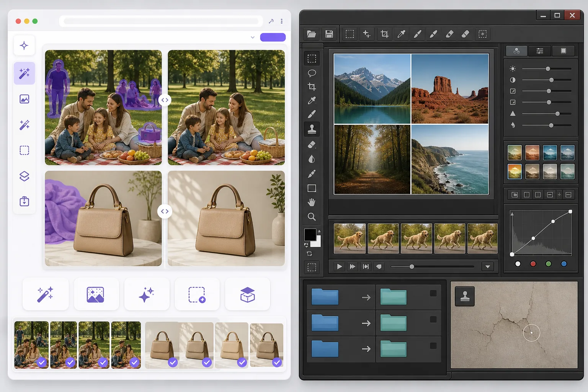Click the compare handle on picnic photos
Image resolution: width=588 pixels, height=392 pixels.
pos(165,100)
